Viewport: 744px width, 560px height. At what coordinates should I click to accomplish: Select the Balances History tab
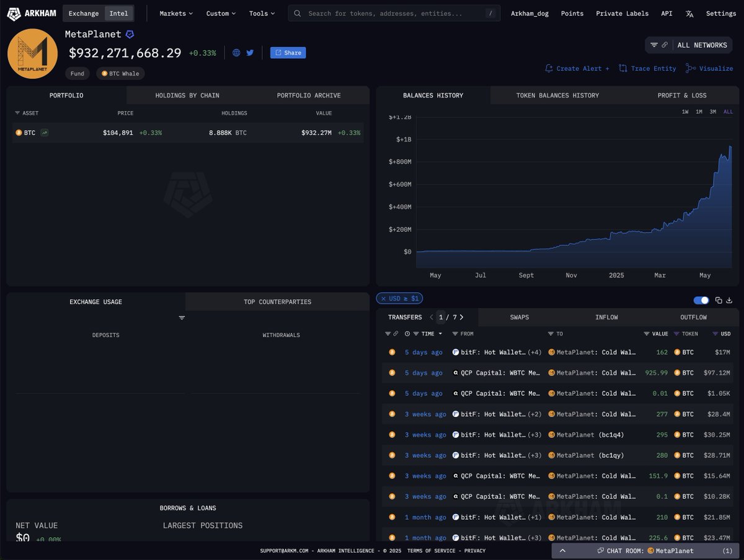pos(433,95)
